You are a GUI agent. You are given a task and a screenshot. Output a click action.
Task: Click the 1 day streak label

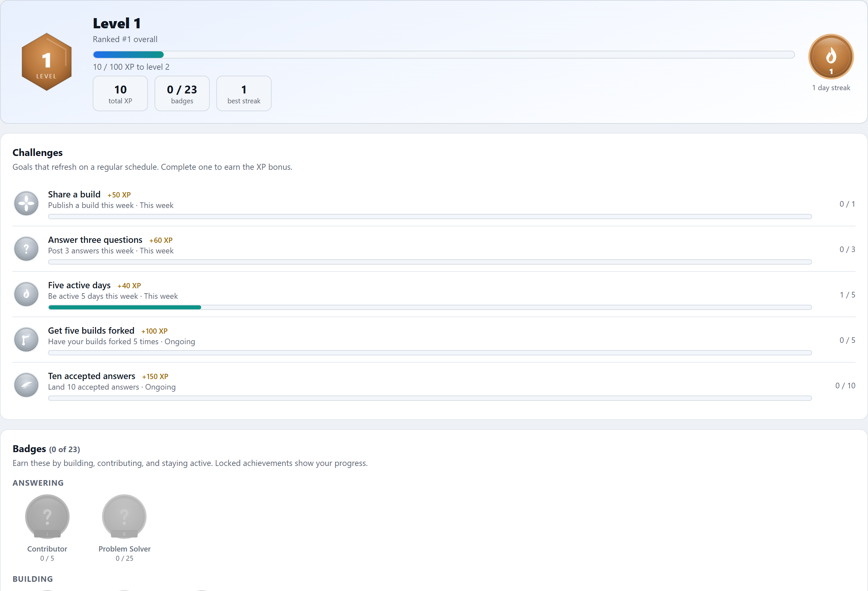(831, 88)
